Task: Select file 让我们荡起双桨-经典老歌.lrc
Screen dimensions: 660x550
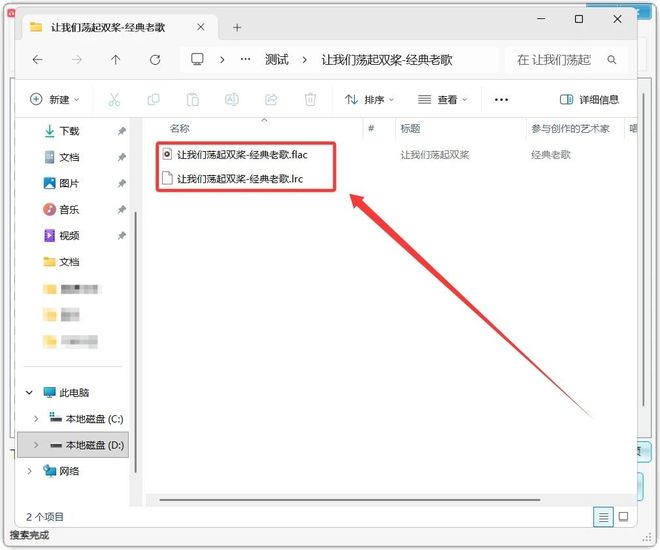Action: point(240,179)
